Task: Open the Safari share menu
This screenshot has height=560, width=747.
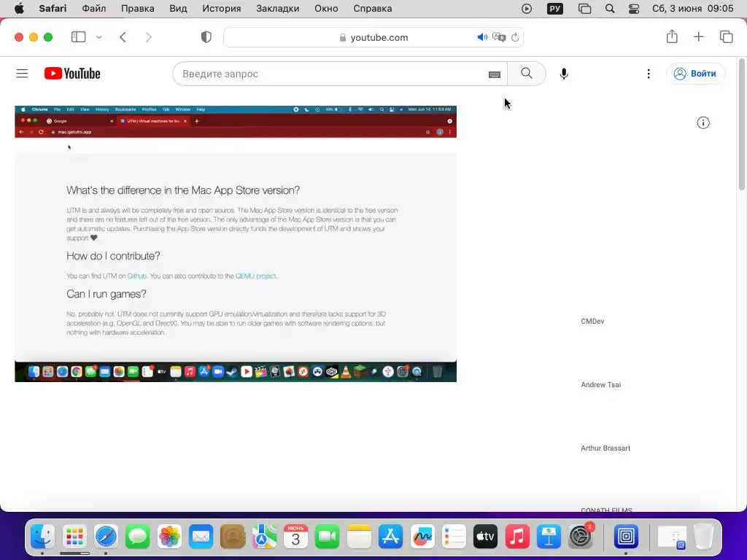Action: click(672, 36)
